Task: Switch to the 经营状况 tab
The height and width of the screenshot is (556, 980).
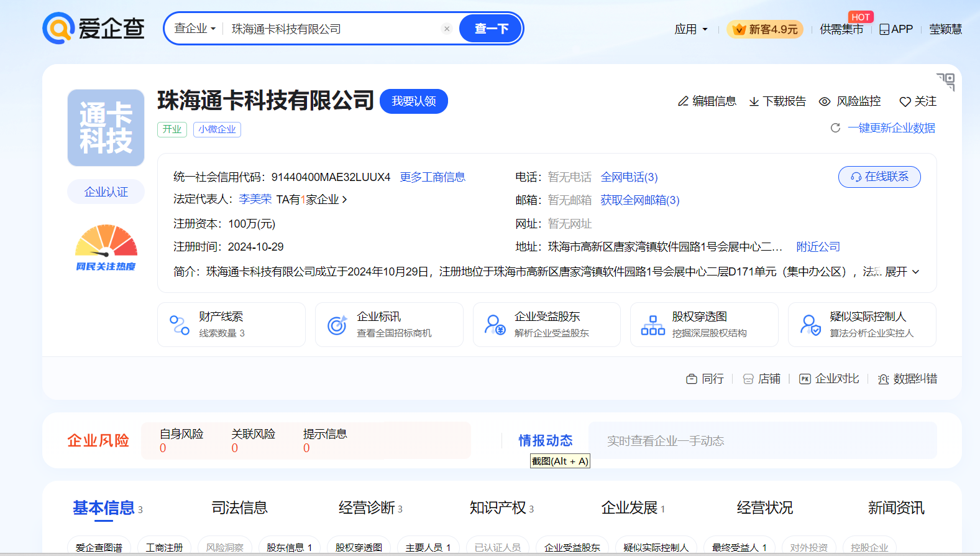Action: [x=765, y=508]
